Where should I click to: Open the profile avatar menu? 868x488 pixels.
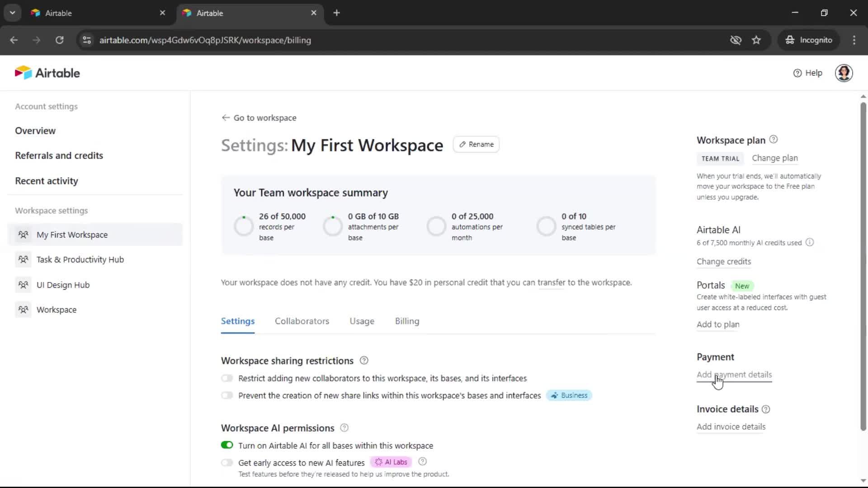pos(844,73)
